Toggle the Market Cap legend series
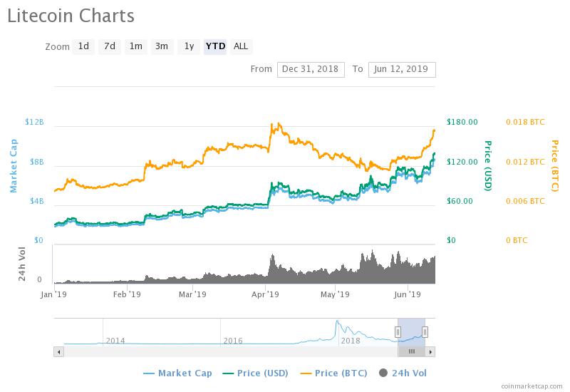The height and width of the screenshot is (392, 570). 177,373
